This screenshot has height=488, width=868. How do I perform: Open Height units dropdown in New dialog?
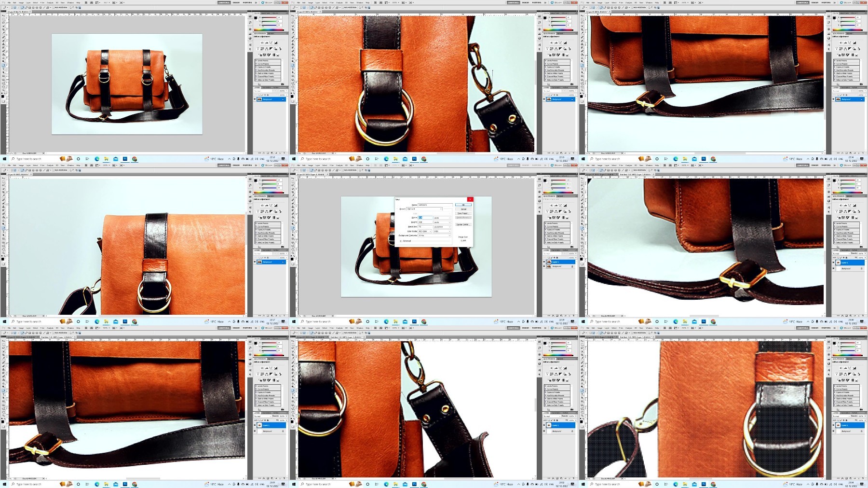point(442,223)
